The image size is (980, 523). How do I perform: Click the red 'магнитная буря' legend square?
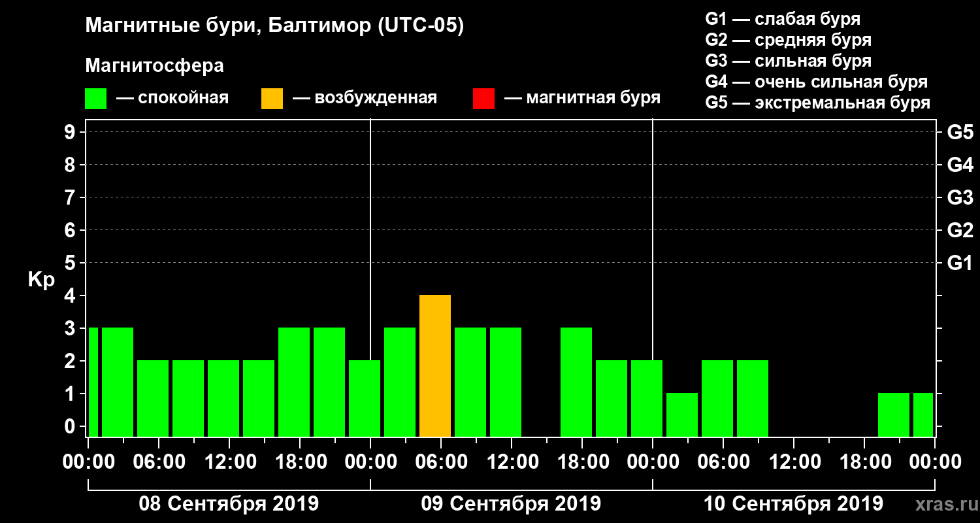point(484,98)
